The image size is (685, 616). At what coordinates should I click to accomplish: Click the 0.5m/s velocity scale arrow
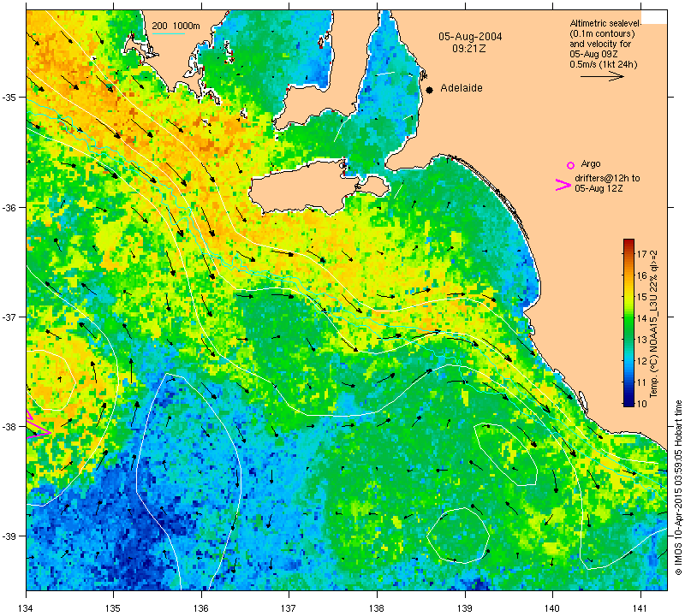pyautogui.click(x=602, y=76)
